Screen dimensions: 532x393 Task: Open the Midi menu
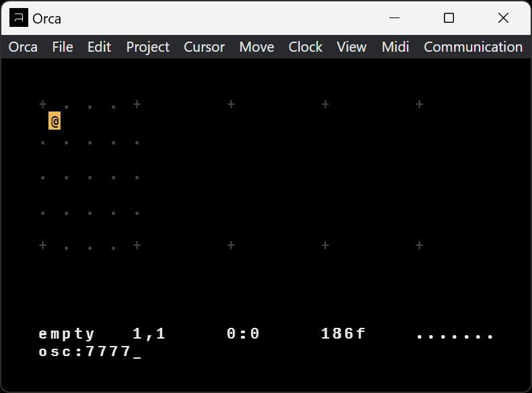pos(395,47)
